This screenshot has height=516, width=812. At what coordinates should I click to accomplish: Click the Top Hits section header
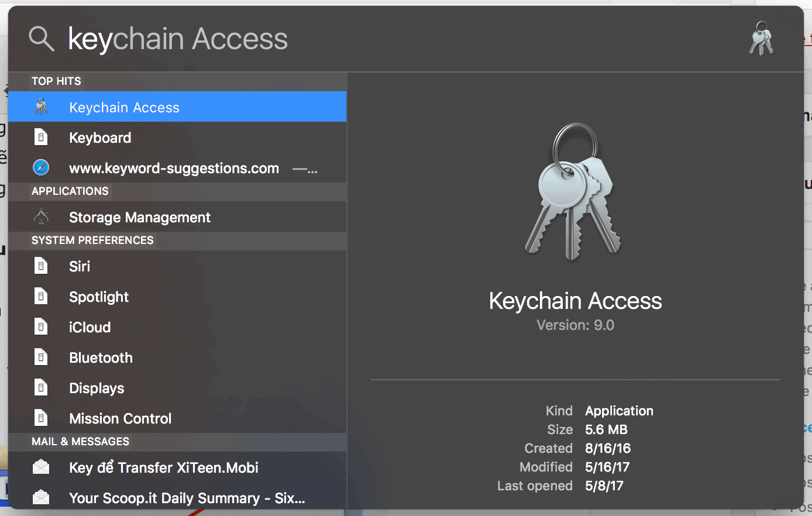point(56,81)
